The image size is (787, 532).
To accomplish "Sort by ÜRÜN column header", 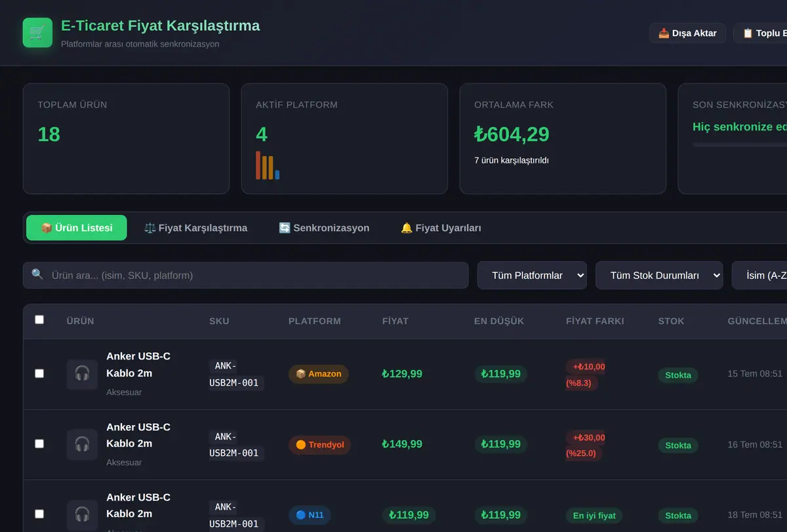I will point(80,321).
